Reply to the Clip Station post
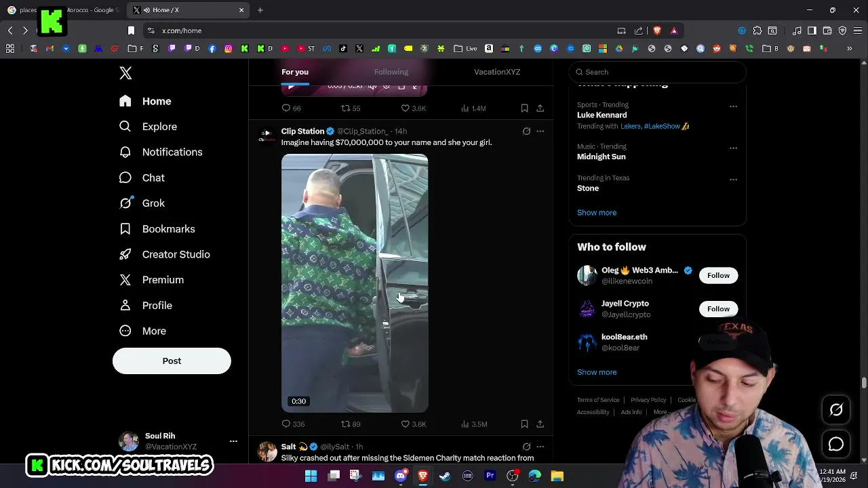This screenshot has height=488, width=868. tap(293, 424)
